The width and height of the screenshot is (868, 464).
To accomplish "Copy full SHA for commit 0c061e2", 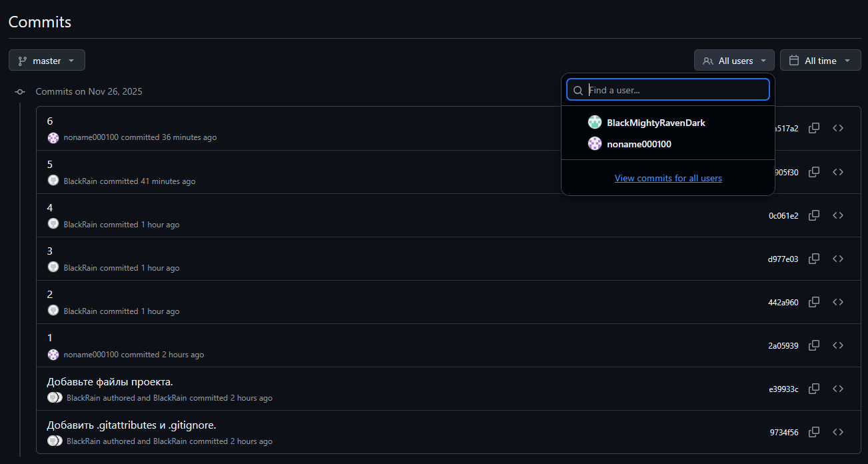I will [x=813, y=215].
